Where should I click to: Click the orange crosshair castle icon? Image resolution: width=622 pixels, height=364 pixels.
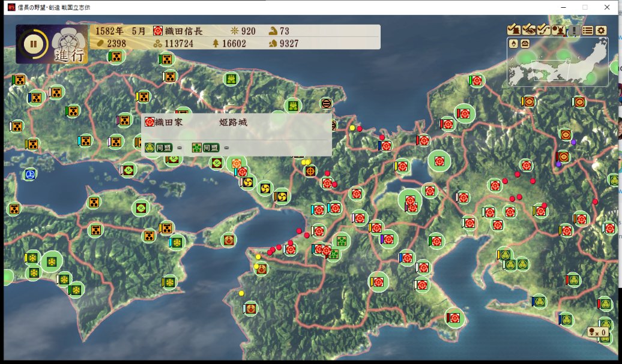[x=310, y=171]
